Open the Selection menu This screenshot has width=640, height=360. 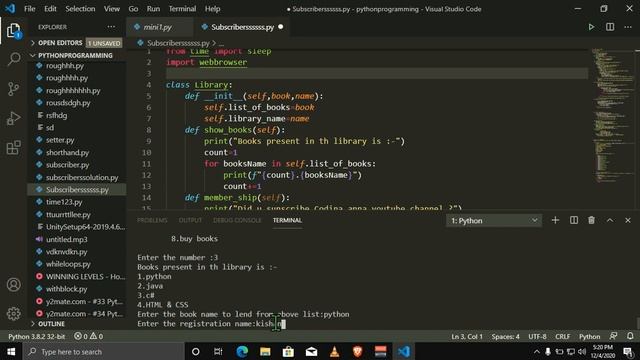point(80,9)
